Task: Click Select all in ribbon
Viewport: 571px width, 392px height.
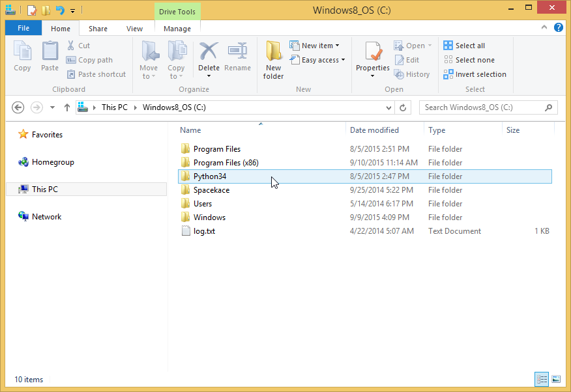Action: point(464,46)
